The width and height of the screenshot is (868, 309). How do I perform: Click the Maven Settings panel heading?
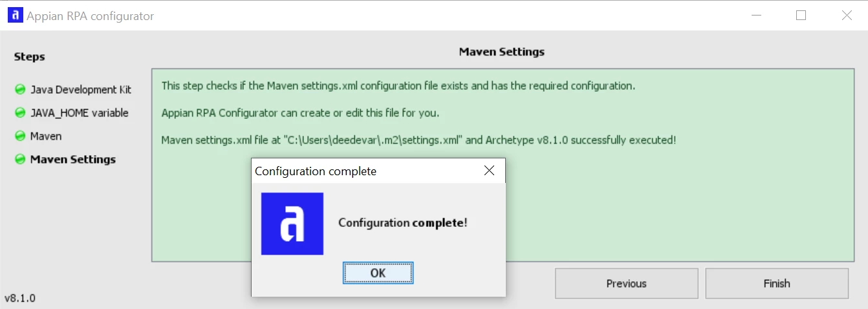[502, 52]
